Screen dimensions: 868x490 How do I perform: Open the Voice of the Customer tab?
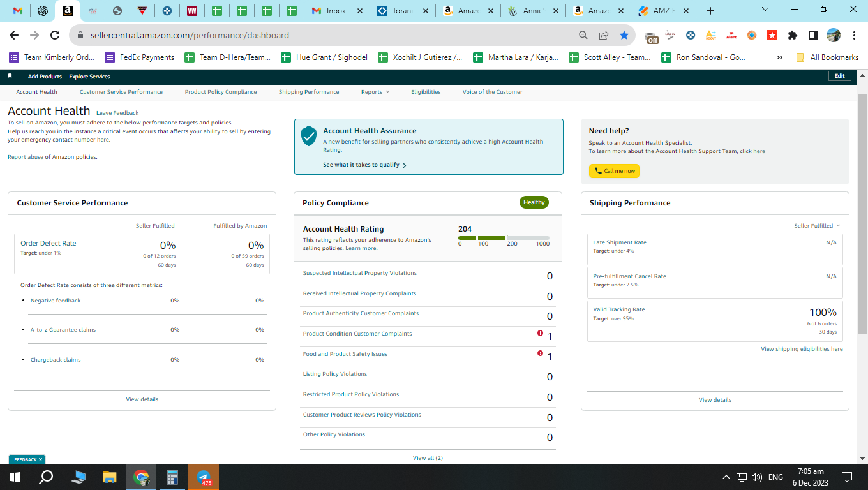point(492,92)
